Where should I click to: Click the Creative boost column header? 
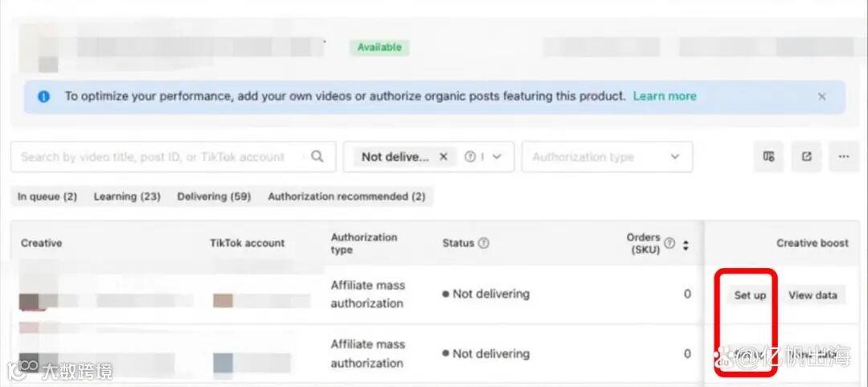click(812, 243)
